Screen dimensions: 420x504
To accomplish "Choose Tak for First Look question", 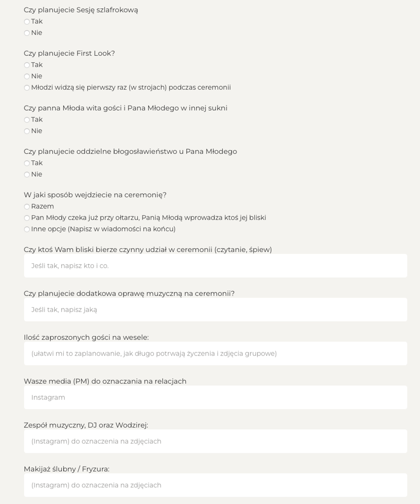I will (x=27, y=65).
